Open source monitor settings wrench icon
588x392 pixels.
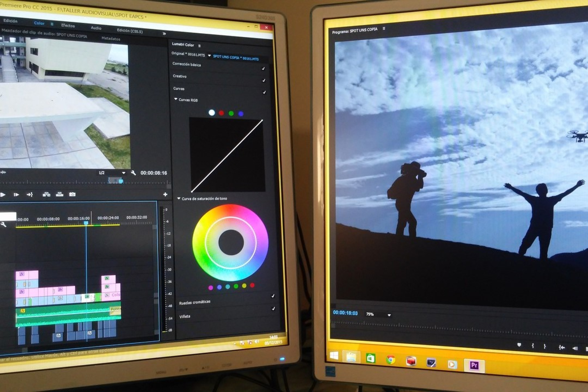pos(133,173)
